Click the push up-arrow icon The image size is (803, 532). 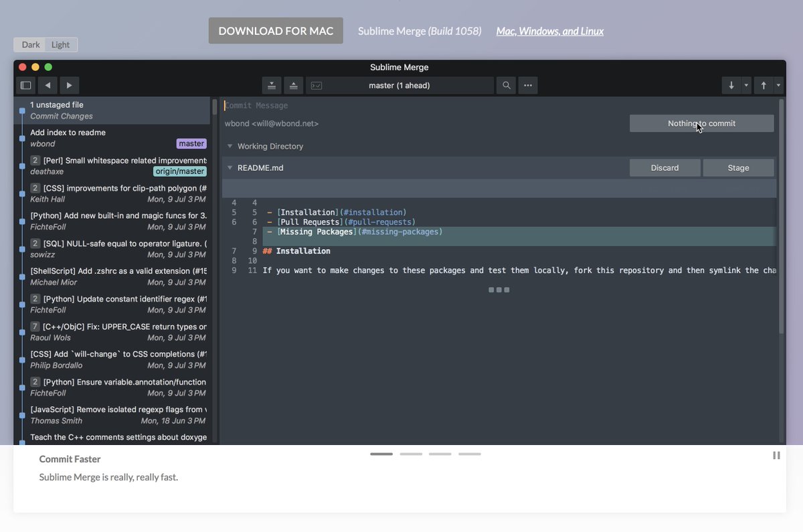pos(764,85)
